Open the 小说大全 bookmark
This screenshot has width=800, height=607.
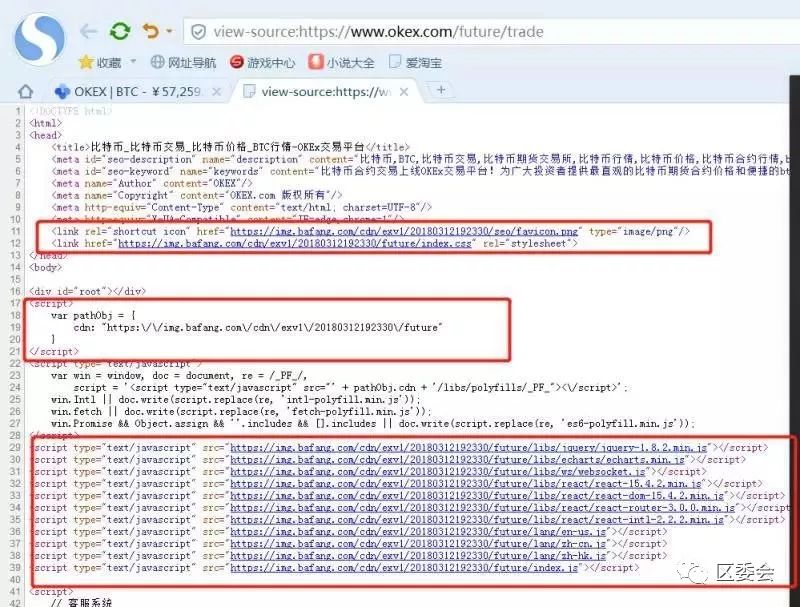point(342,63)
